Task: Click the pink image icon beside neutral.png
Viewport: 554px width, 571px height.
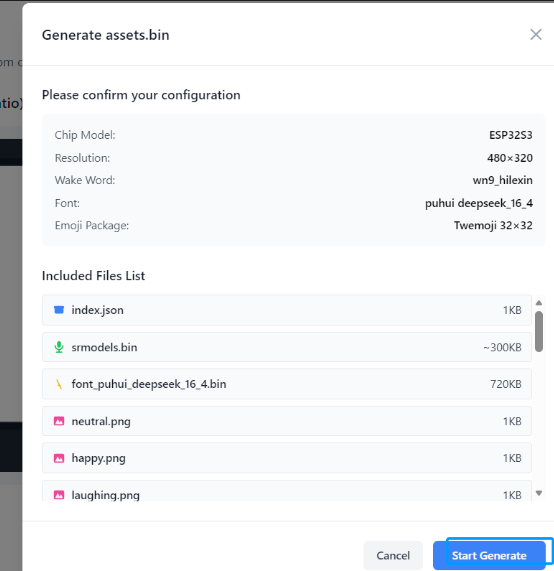Action: [x=59, y=421]
